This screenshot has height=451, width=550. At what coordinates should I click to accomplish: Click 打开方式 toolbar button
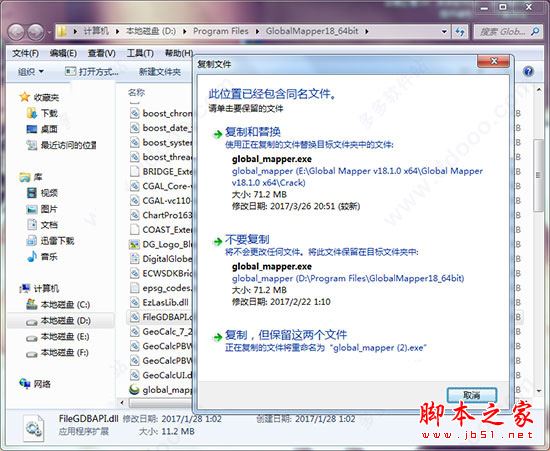click(x=92, y=72)
